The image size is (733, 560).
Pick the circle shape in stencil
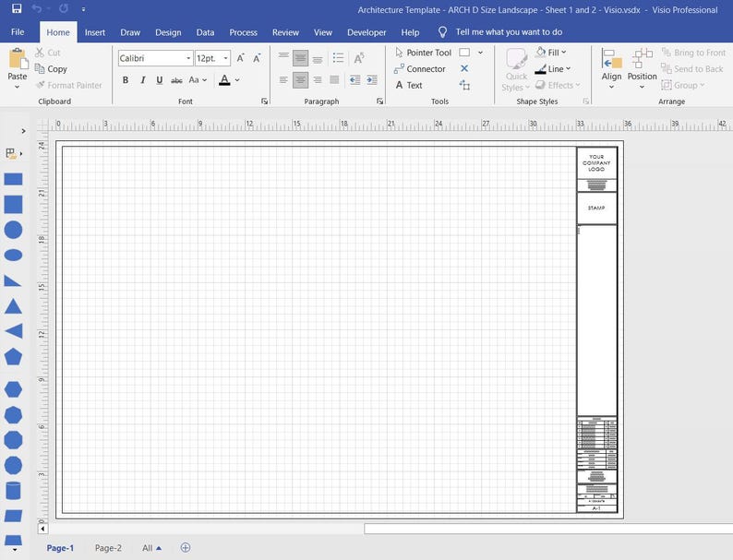point(13,230)
